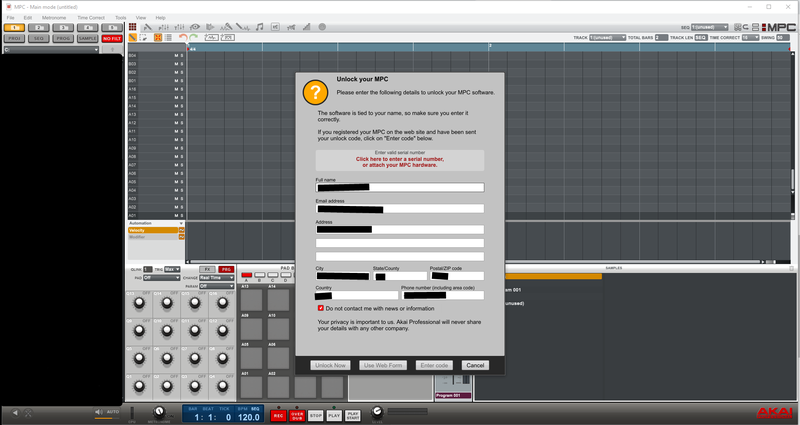Click the Use Web Form button
This screenshot has width=800, height=425.
[383, 365]
